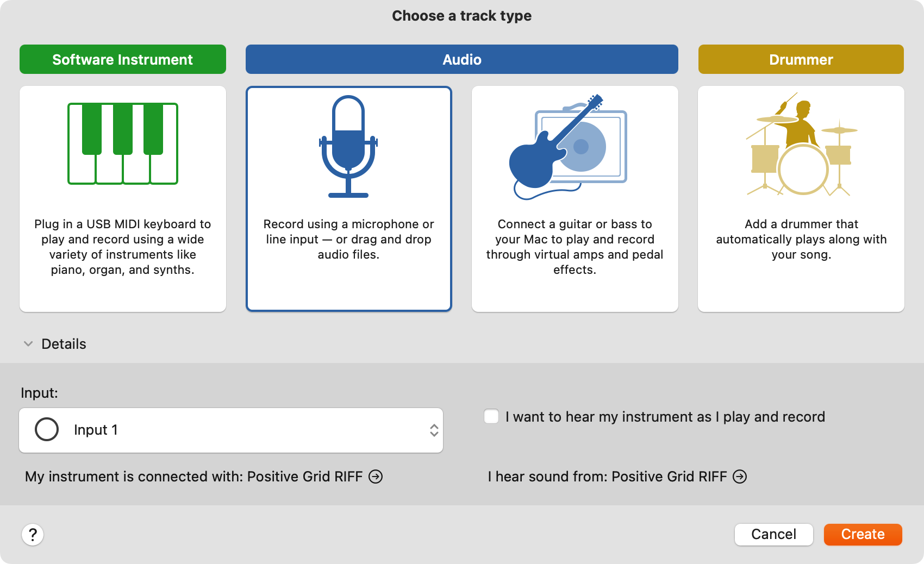Choose 'Connect a guitar or bass' description card

coord(575,199)
